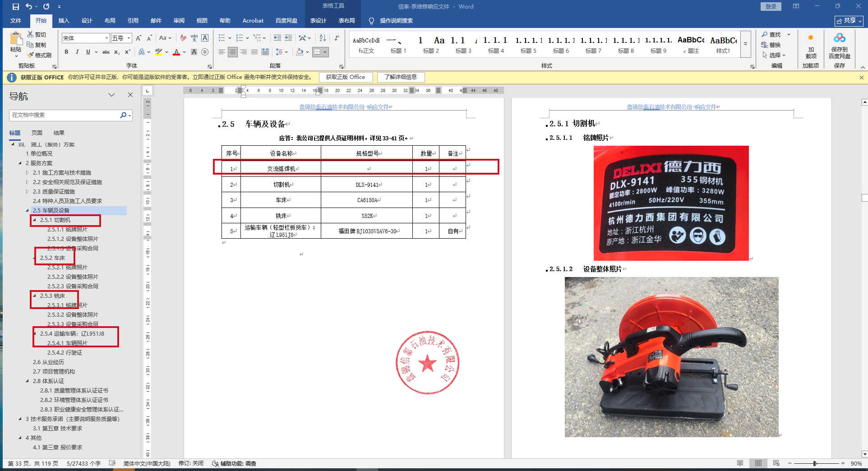Image resolution: width=868 pixels, height=471 pixels.
Task: Toggle character shading
Action: click(194, 52)
